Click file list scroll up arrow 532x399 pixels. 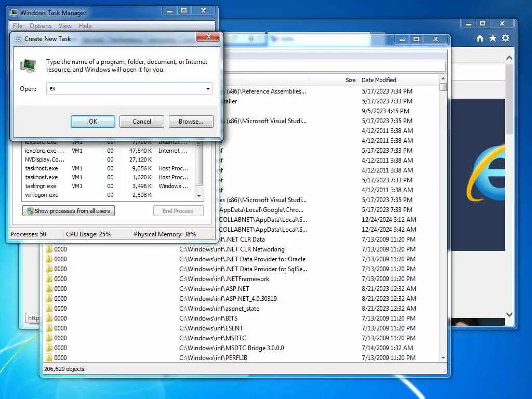pyautogui.click(x=443, y=79)
